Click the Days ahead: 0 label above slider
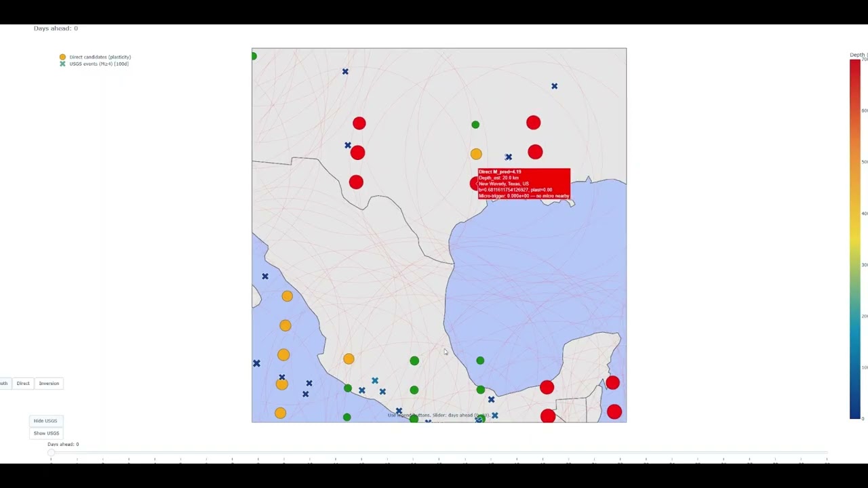Image resolution: width=868 pixels, height=488 pixels. click(x=63, y=445)
